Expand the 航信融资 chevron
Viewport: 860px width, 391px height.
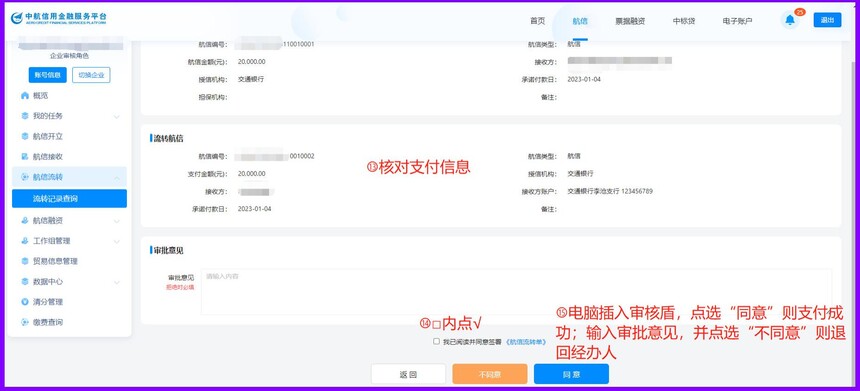[116, 221]
